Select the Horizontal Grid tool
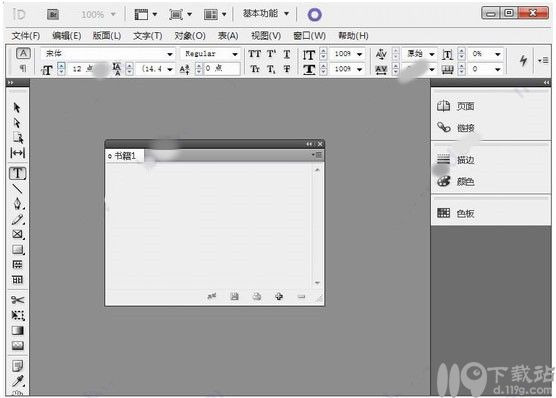 [17, 265]
